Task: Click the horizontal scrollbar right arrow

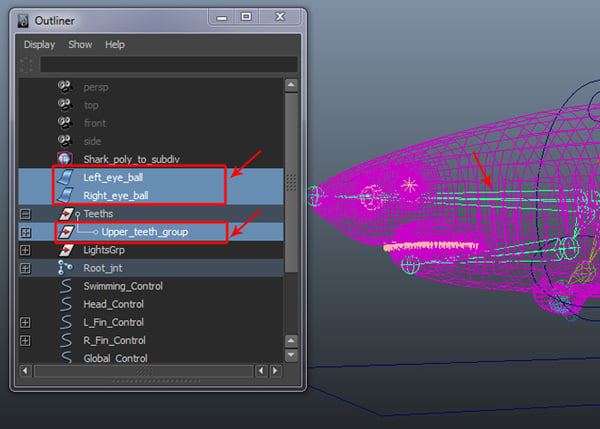Action: (x=275, y=371)
